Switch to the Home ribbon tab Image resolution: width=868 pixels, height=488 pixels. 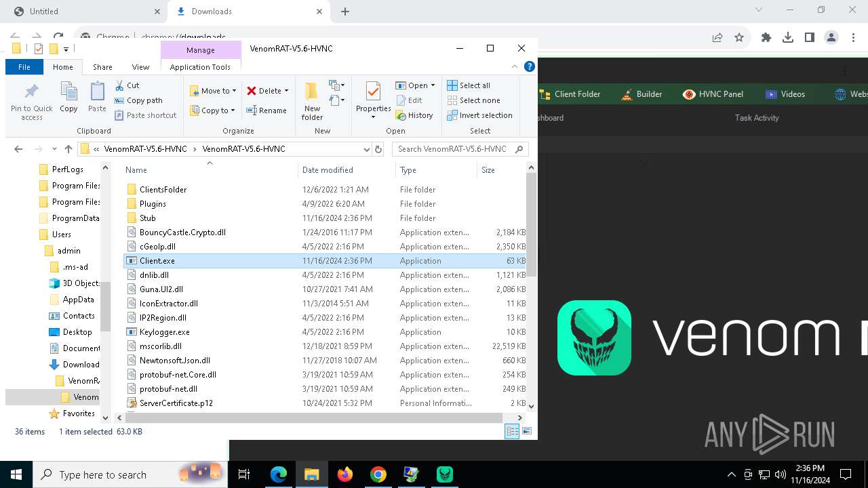coord(63,67)
